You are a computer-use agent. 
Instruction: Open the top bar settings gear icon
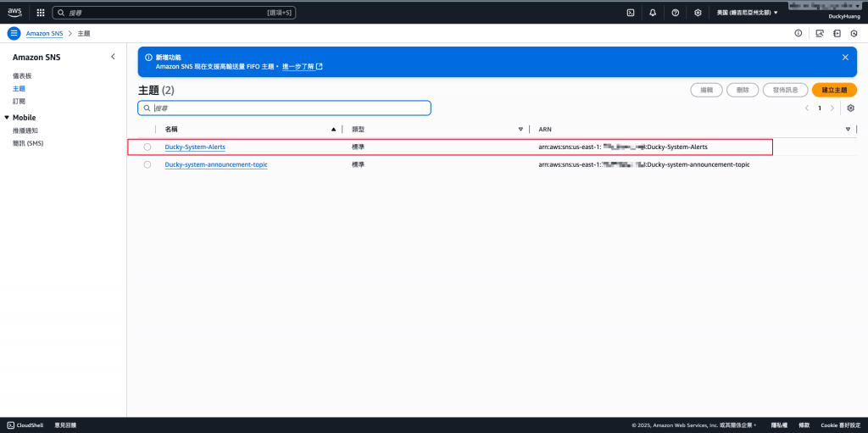point(698,12)
